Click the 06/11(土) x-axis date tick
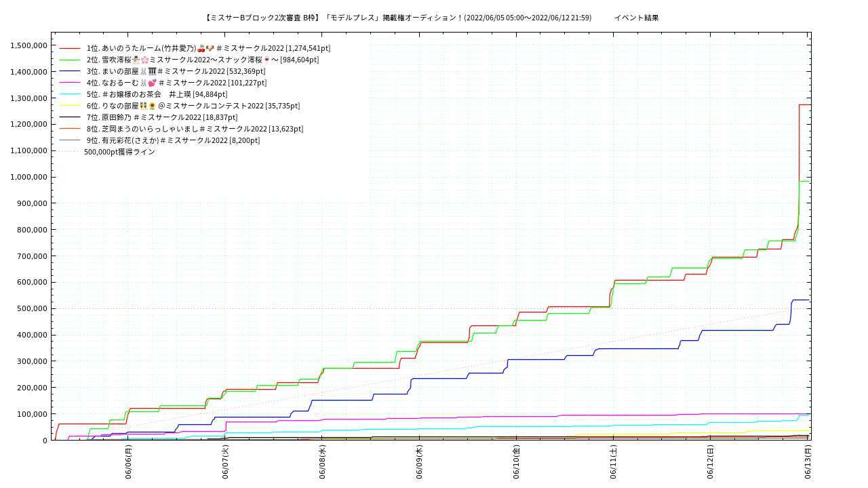The height and width of the screenshot is (488, 868). 613,462
